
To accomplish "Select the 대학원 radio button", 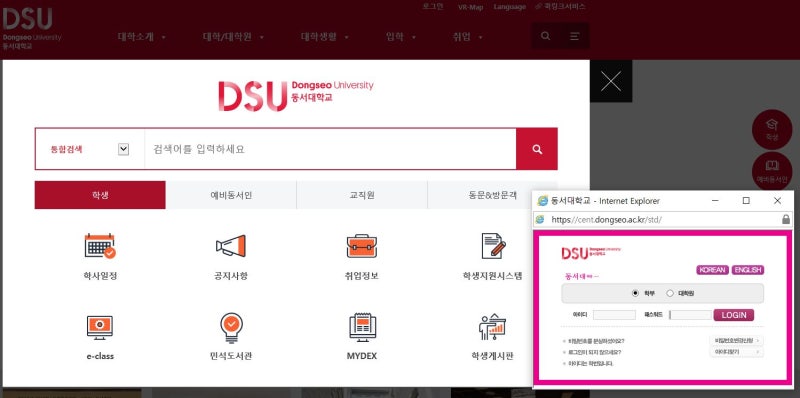I will point(670,293).
